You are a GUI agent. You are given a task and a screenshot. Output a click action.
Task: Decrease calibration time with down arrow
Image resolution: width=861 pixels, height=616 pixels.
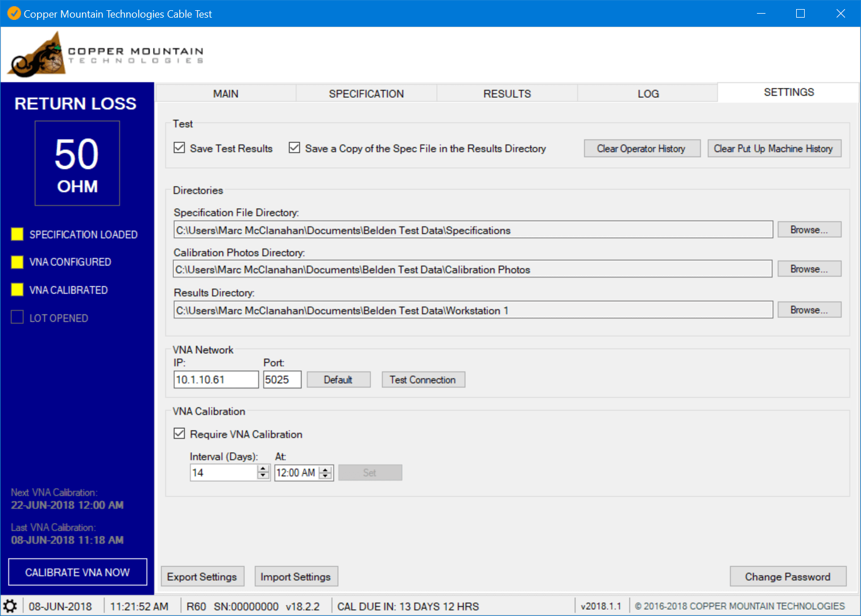[x=325, y=476]
